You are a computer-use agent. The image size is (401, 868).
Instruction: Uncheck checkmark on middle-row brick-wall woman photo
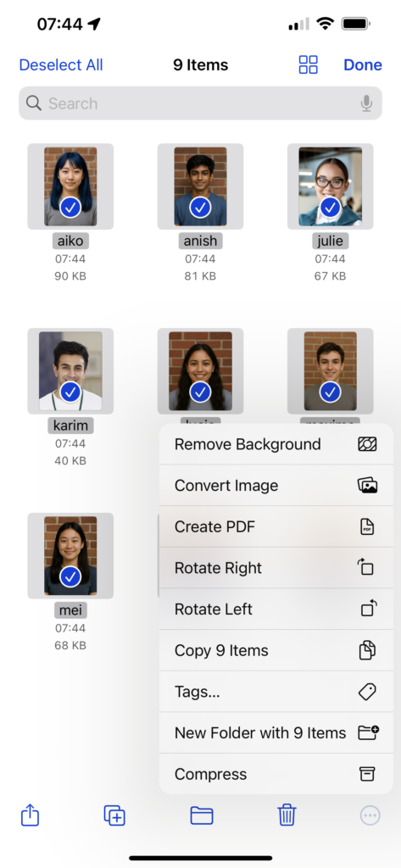coord(200,392)
